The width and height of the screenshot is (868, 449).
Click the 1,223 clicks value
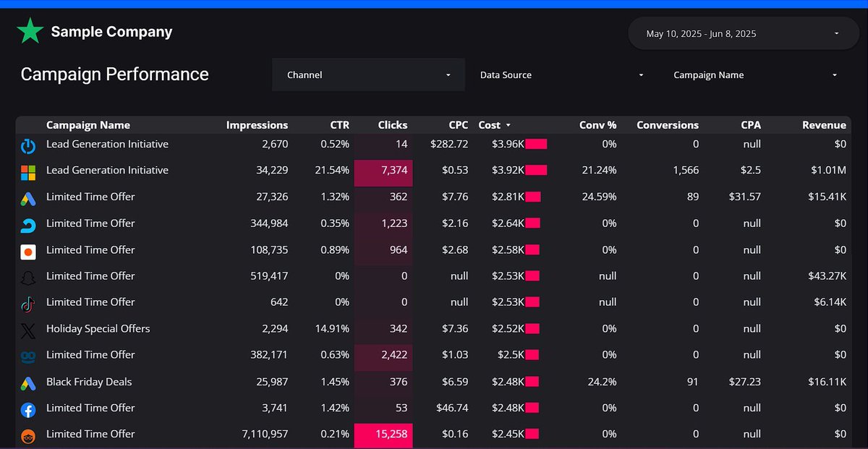[394, 223]
